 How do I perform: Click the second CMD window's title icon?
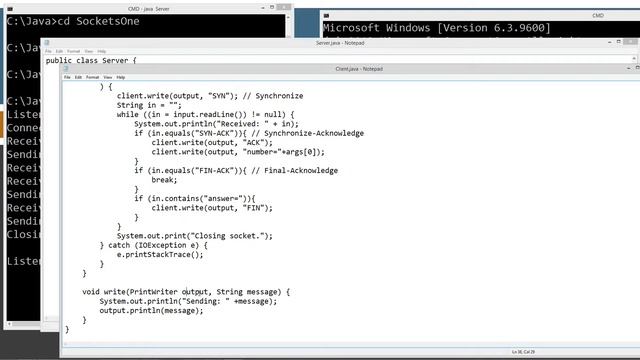(326, 16)
